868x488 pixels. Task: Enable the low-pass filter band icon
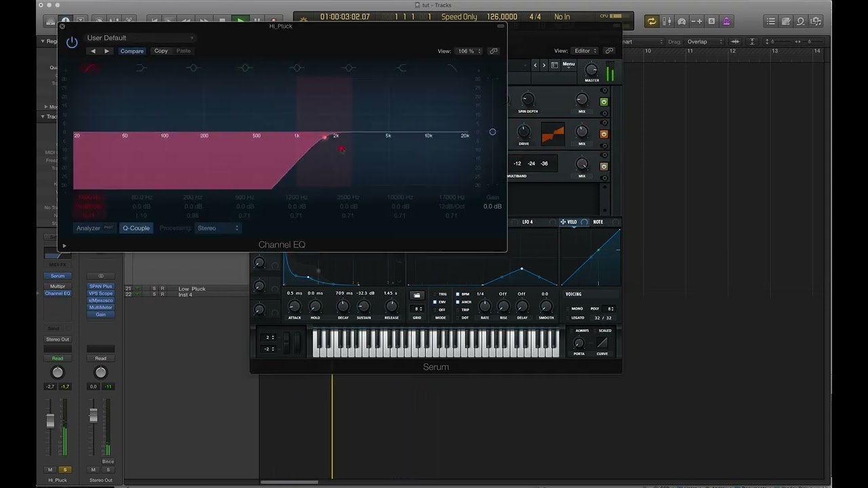(452, 68)
